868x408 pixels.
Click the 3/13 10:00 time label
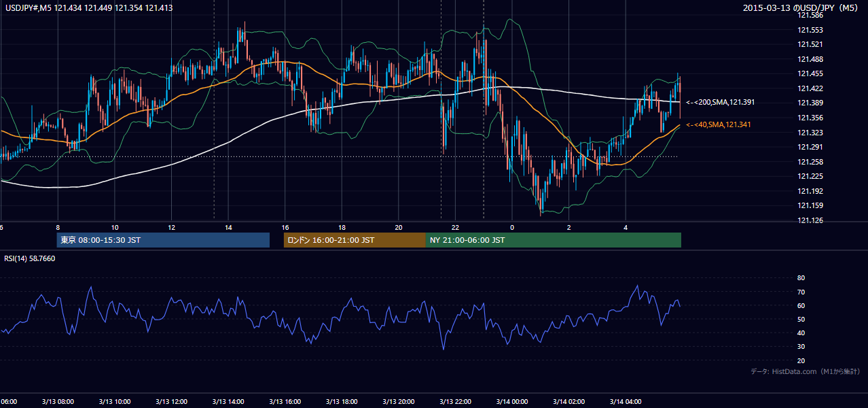click(x=114, y=402)
